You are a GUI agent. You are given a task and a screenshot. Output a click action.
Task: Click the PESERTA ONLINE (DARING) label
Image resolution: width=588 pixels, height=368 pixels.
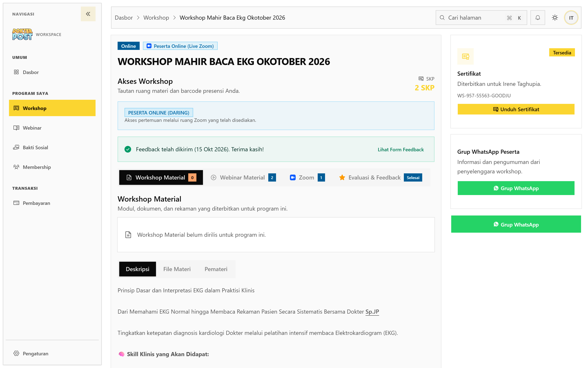(158, 113)
